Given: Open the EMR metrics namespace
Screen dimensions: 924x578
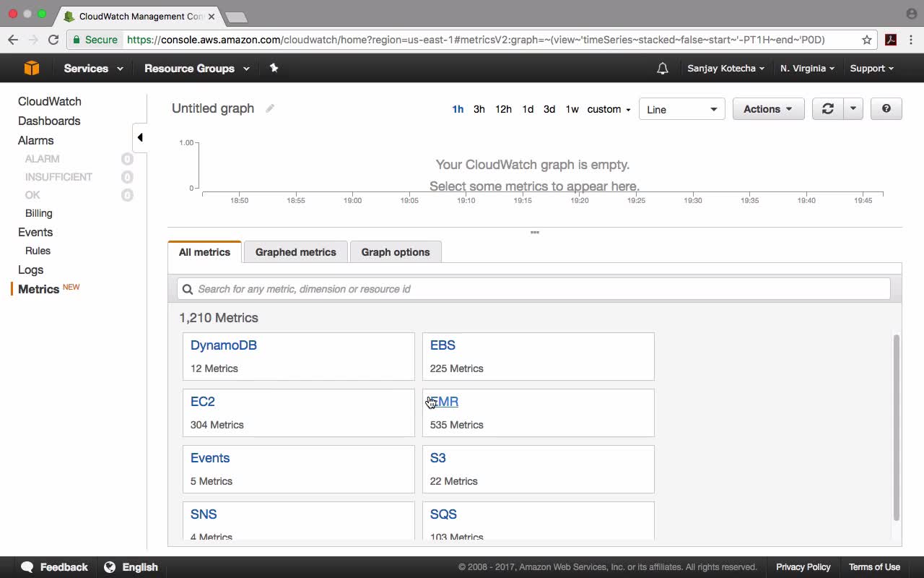Looking at the screenshot, I should 444,402.
